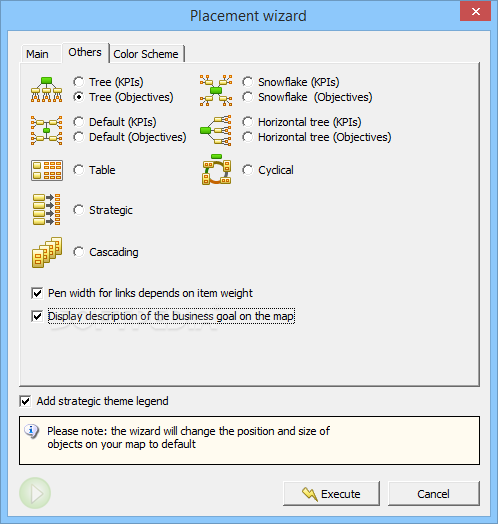Switch to the Color Scheme tab

(x=146, y=54)
